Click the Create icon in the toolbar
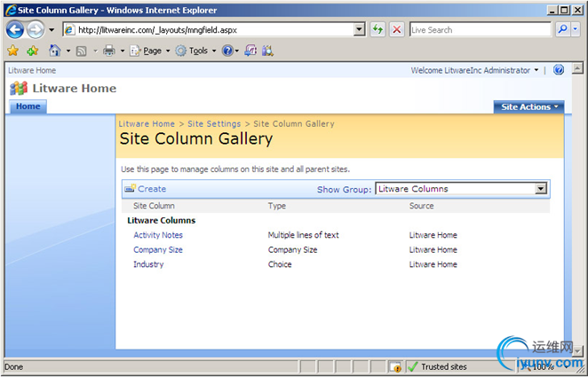 pyautogui.click(x=131, y=189)
